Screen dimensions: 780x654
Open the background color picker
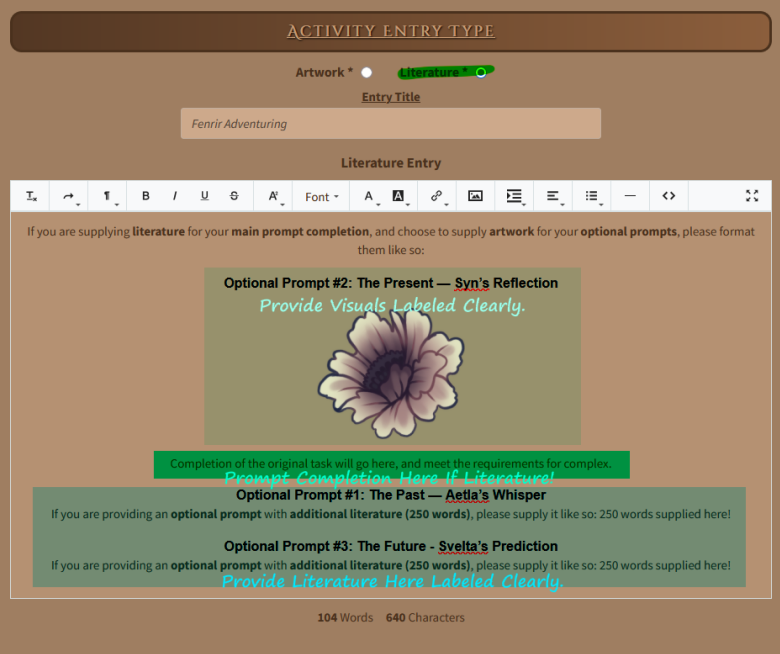click(398, 197)
